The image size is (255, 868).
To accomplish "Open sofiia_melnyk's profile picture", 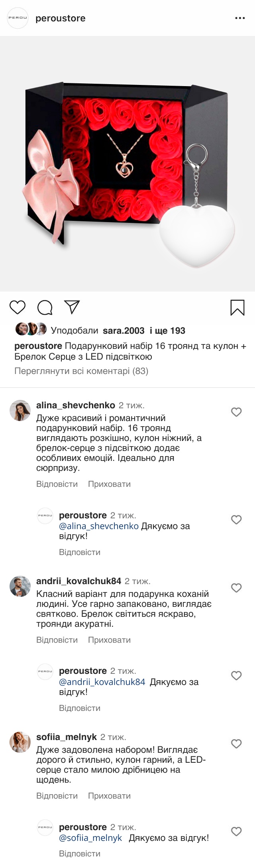I will (x=20, y=742).
